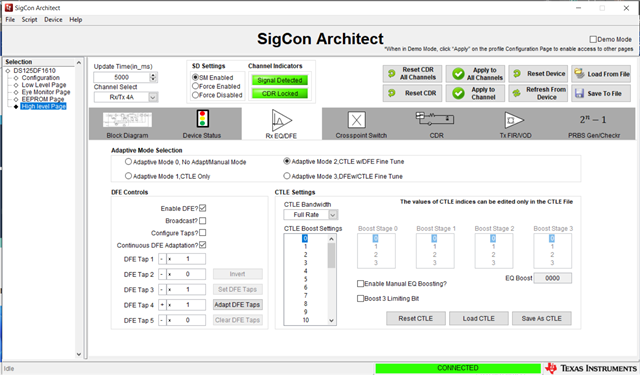The height and width of the screenshot is (375, 640).
Task: Toggle the Enable DFE checkbox
Action: (202, 208)
